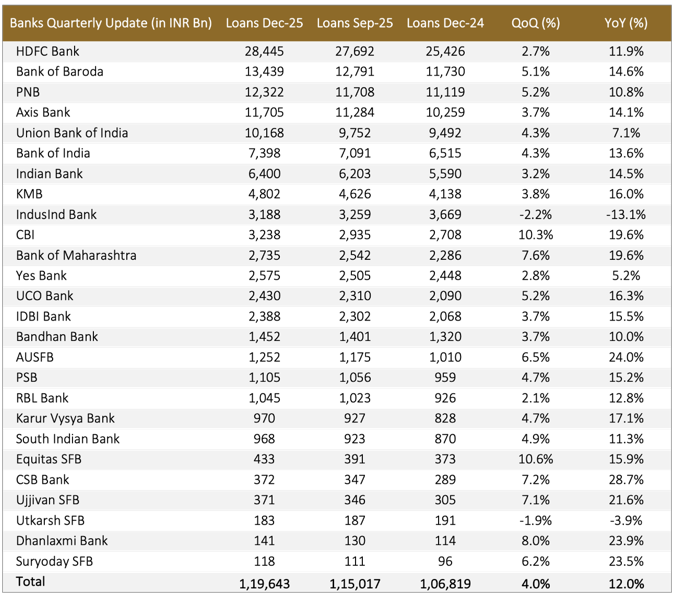Select the "YoY (%)" column header
The width and height of the screenshot is (677, 597).
(625, 23)
